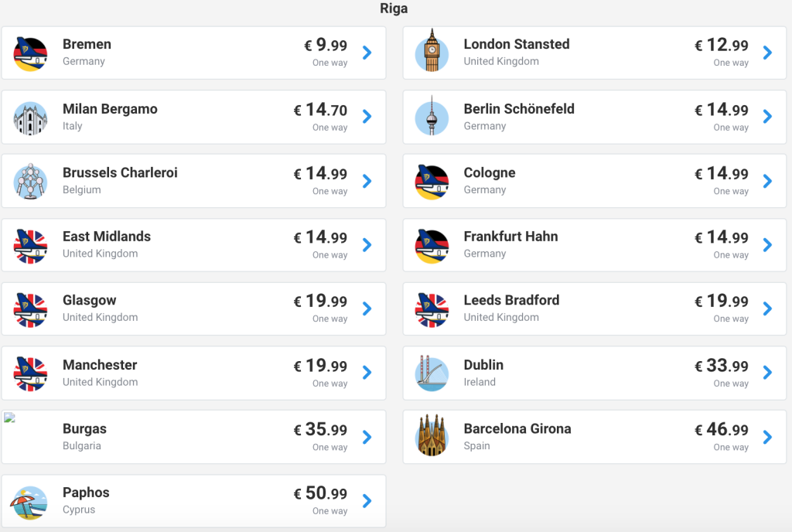Click the UK flag tail icon for Glasgow
The width and height of the screenshot is (792, 532).
pyautogui.click(x=31, y=309)
